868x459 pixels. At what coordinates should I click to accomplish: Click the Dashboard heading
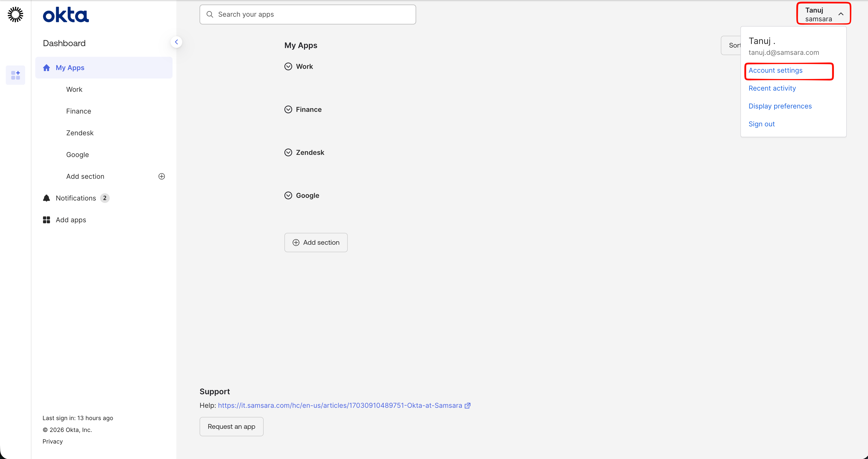point(64,43)
